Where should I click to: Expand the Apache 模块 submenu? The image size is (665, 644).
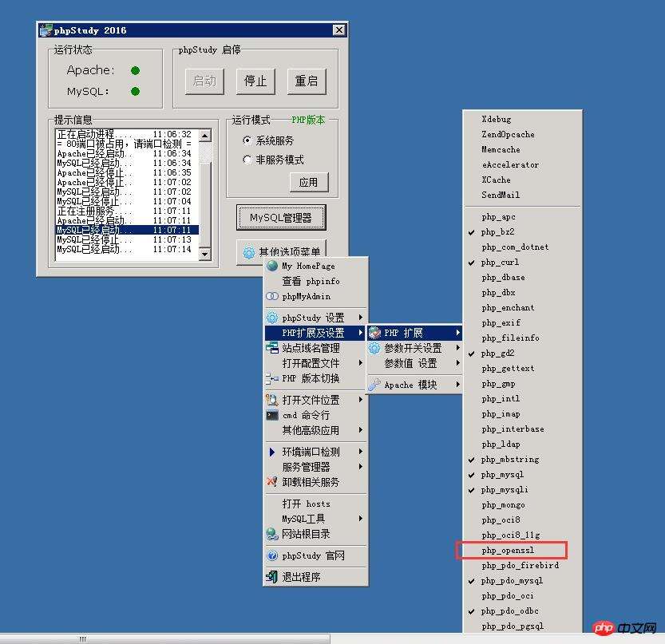pyautogui.click(x=410, y=385)
